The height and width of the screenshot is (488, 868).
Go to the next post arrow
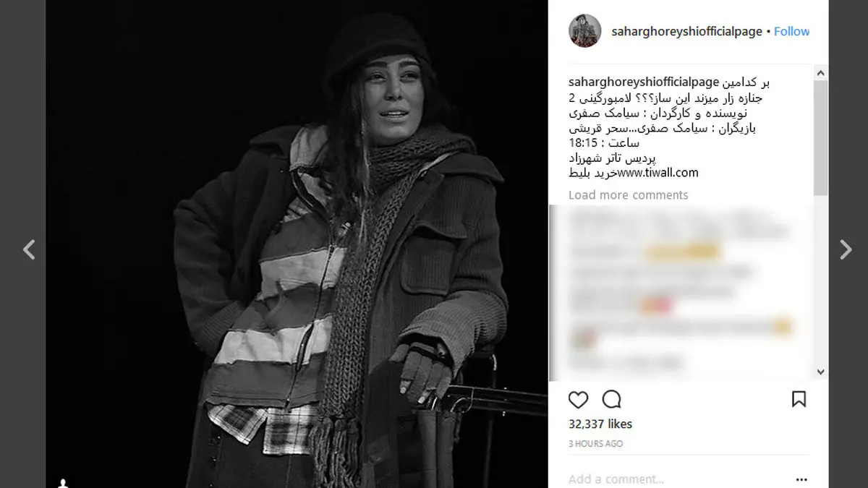pyautogui.click(x=845, y=249)
